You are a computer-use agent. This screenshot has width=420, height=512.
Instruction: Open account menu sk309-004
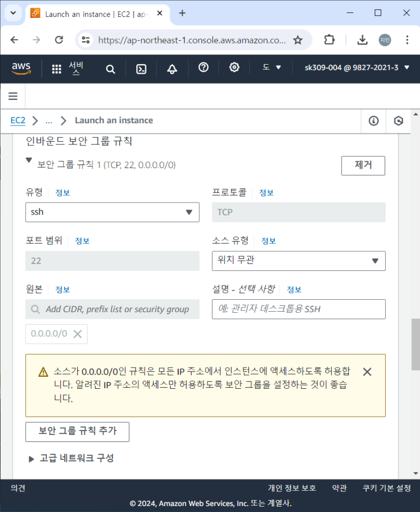tap(357, 67)
